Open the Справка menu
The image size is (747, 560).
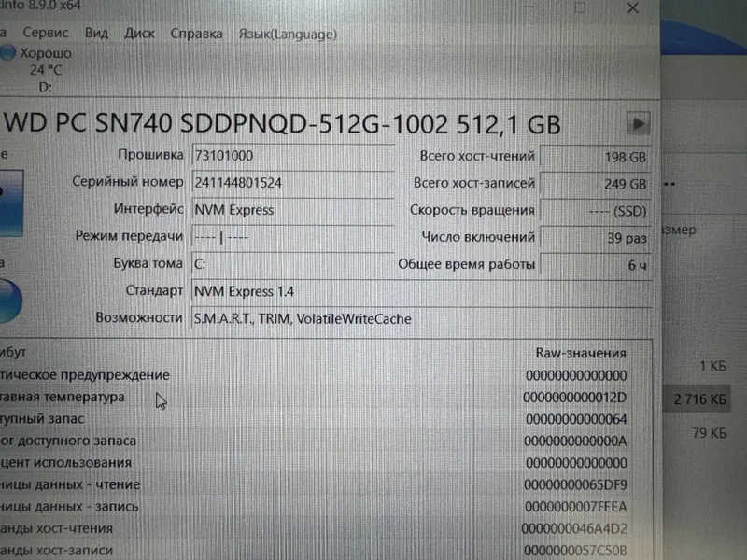(196, 34)
